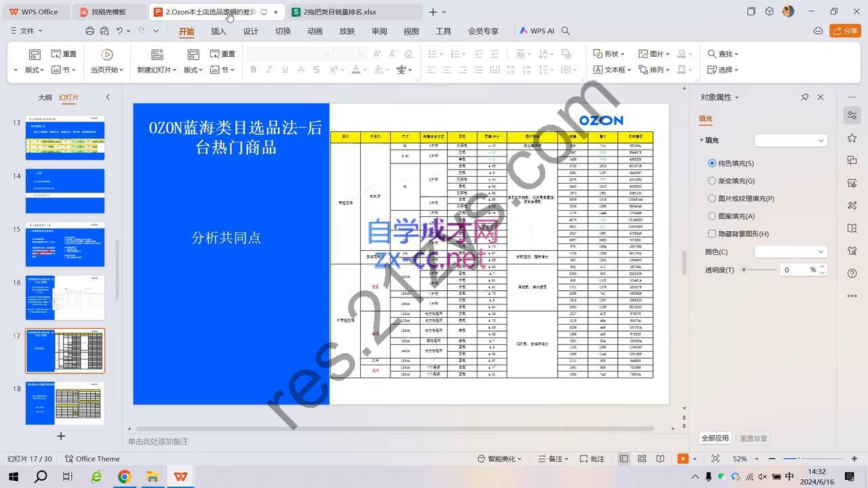The width and height of the screenshot is (868, 488).
Task: Start slideshow from current slide (当页开始)
Action: pos(106,61)
